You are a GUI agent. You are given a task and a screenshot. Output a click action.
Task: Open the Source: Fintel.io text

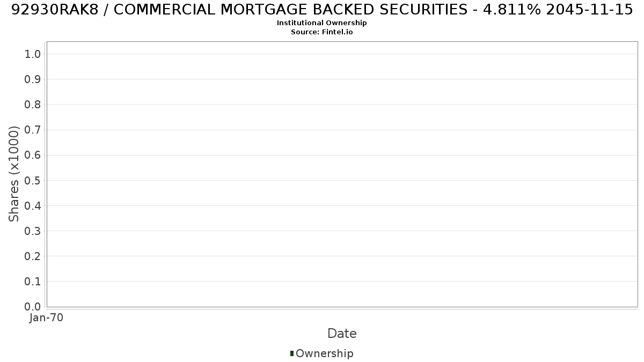click(x=322, y=32)
